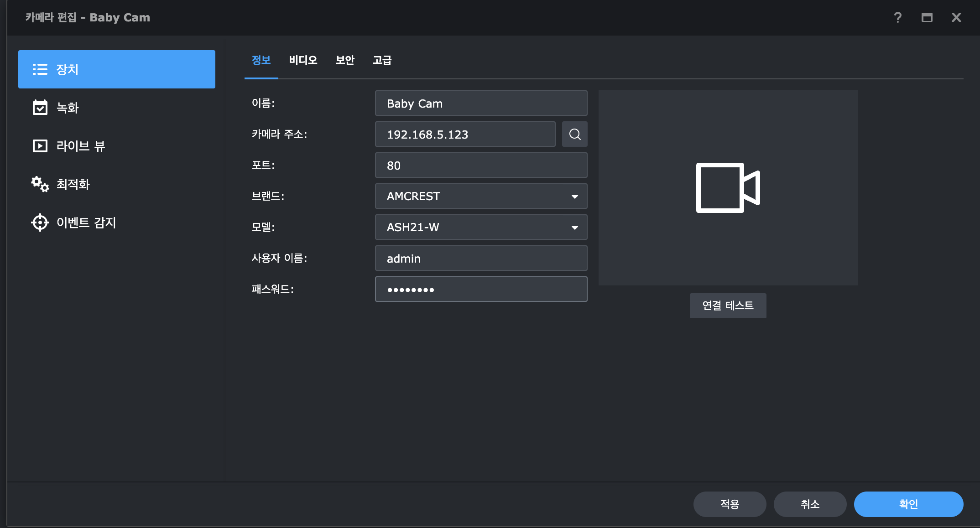Open the 고급 tab
The width and height of the screenshot is (980, 528).
382,60
